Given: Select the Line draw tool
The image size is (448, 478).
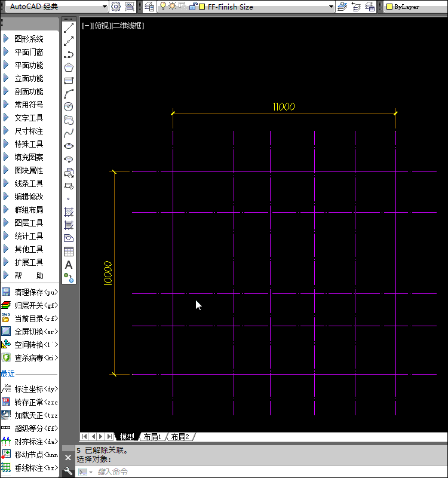Looking at the screenshot, I should (x=69, y=28).
